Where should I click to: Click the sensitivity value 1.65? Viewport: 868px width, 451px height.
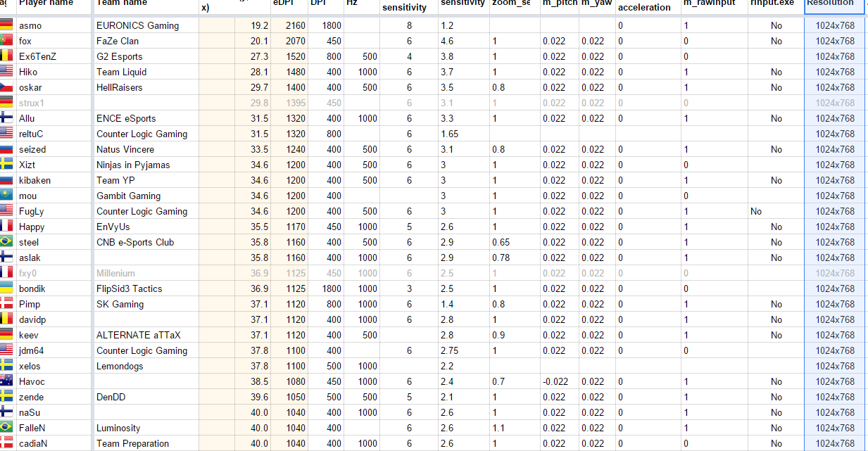[x=450, y=134]
